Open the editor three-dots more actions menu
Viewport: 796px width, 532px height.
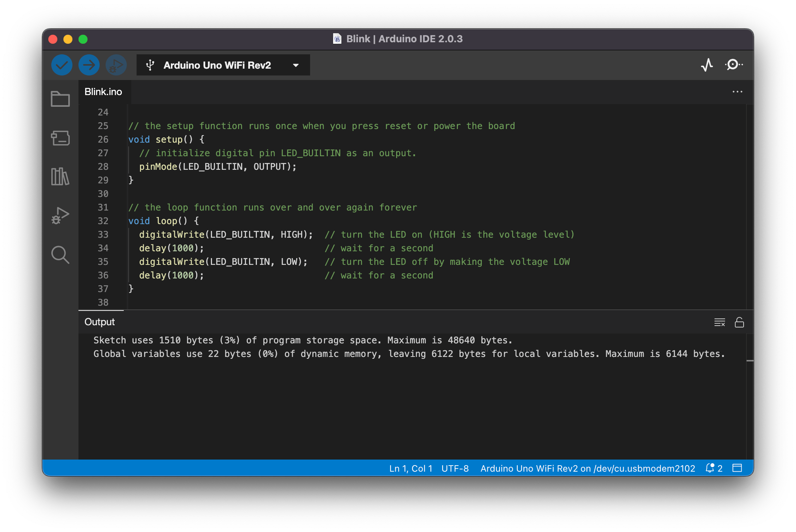(737, 92)
